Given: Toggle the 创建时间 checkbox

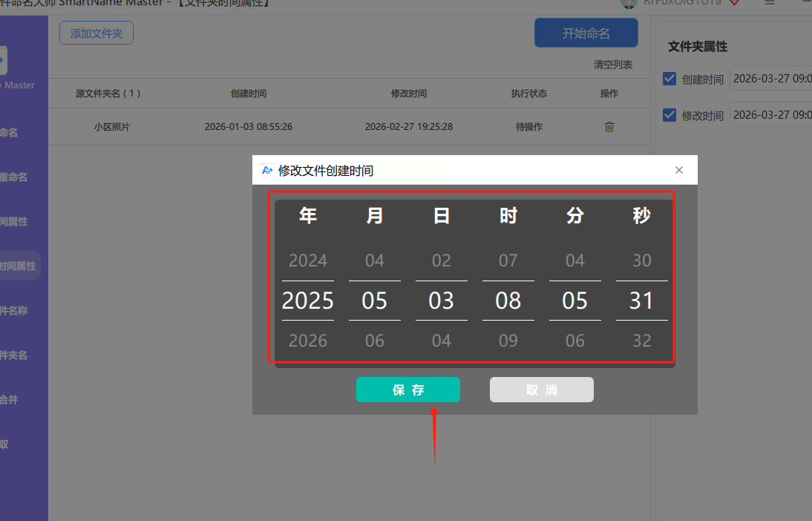Looking at the screenshot, I should point(669,79).
